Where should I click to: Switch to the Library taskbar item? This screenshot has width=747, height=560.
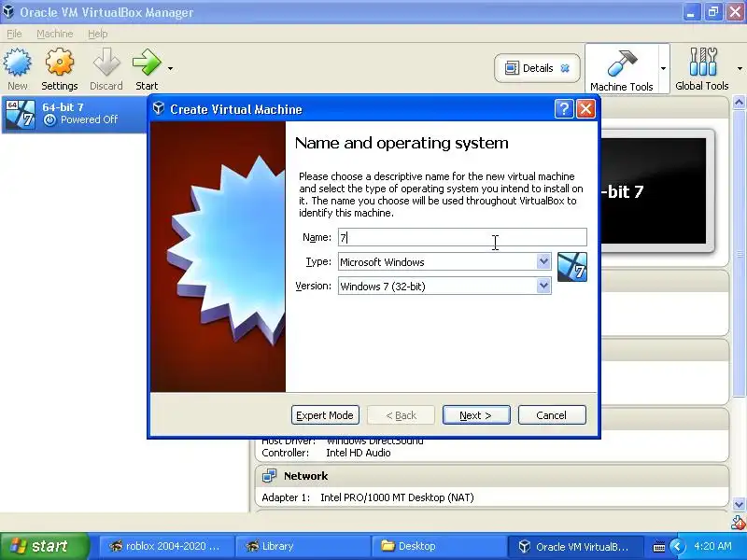point(303,546)
